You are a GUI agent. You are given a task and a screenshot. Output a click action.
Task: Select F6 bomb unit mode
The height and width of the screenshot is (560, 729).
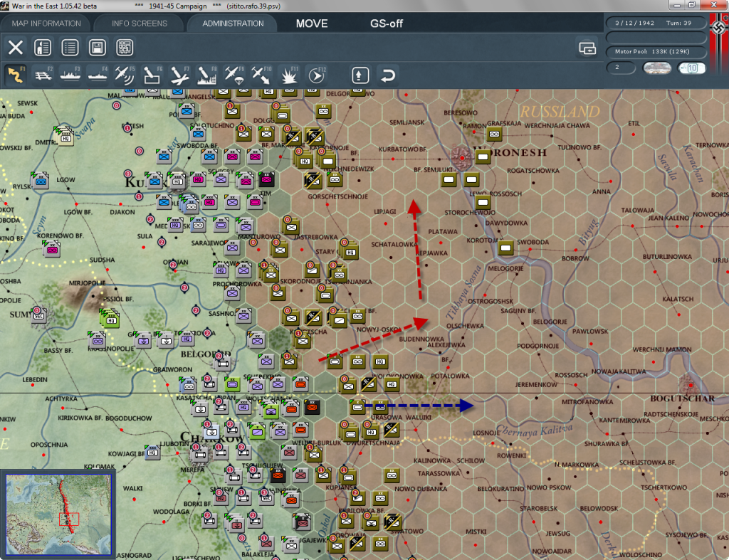click(x=152, y=75)
